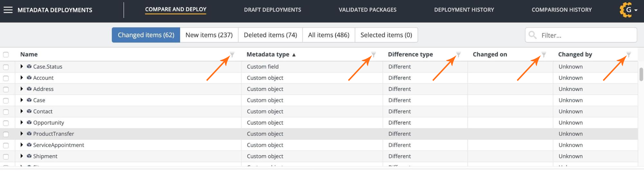This screenshot has width=644, height=171.
Task: Expand the ProductTransfer row
Action: (22, 134)
